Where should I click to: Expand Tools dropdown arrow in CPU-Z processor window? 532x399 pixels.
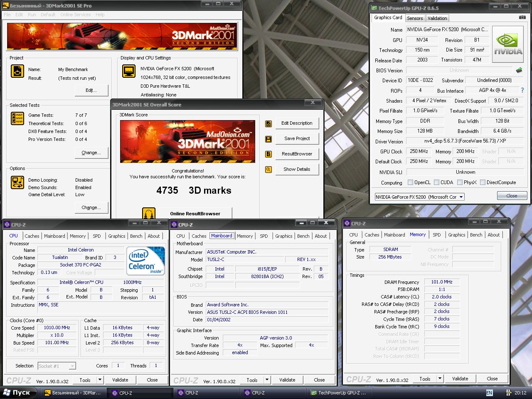pyautogui.click(x=100, y=380)
